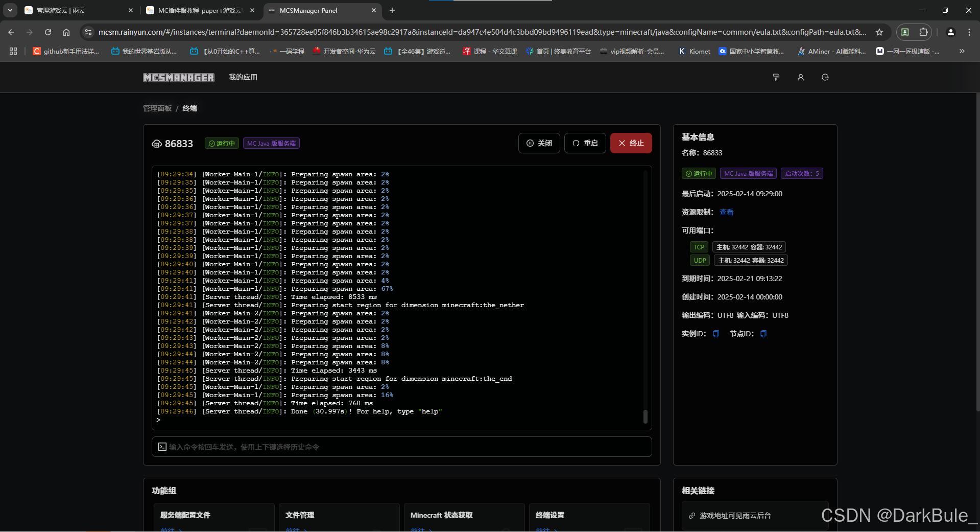Viewport: 980px width, 532px height.
Task: Click the TCP port tag
Action: coord(699,247)
